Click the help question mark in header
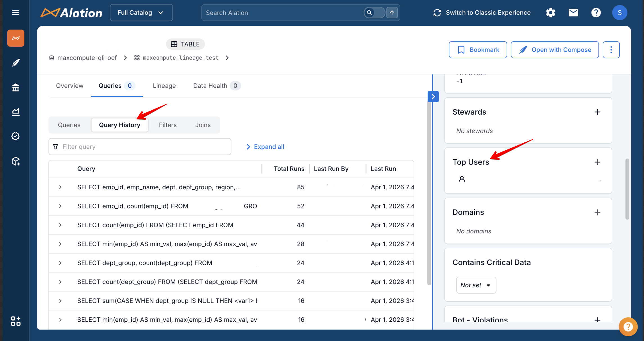This screenshot has width=644, height=341. (596, 13)
